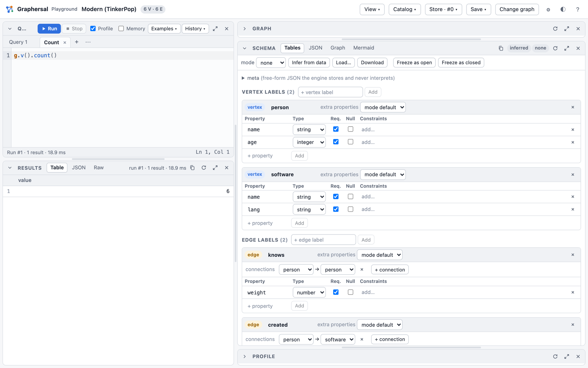
Task: Enable the Memory checkbox
Action: (x=121, y=28)
